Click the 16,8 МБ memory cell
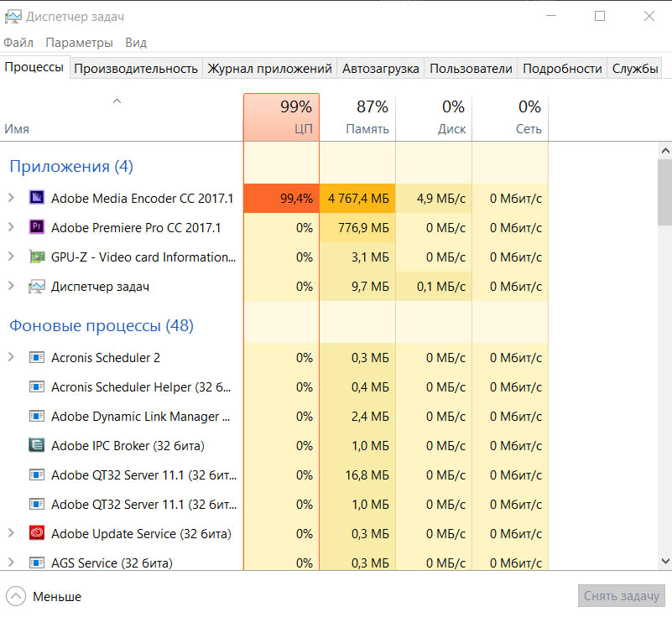672x617 pixels. pyautogui.click(x=357, y=474)
